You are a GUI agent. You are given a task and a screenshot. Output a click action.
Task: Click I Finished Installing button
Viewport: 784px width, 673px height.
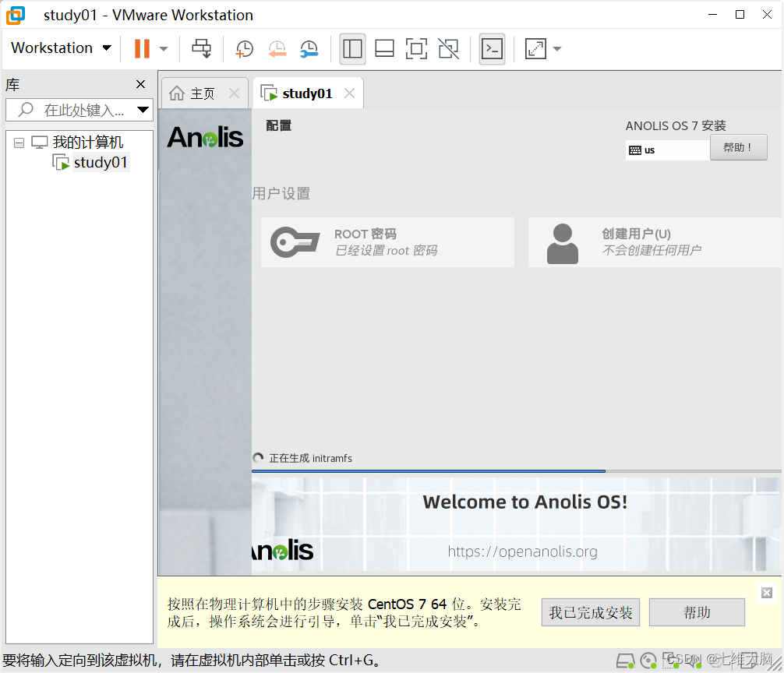click(x=591, y=612)
